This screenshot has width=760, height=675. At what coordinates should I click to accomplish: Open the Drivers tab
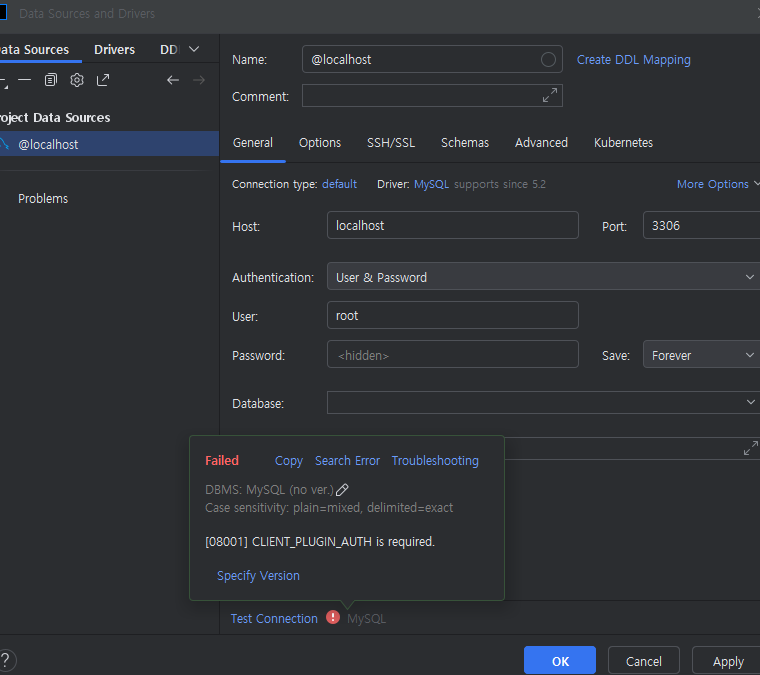point(115,49)
